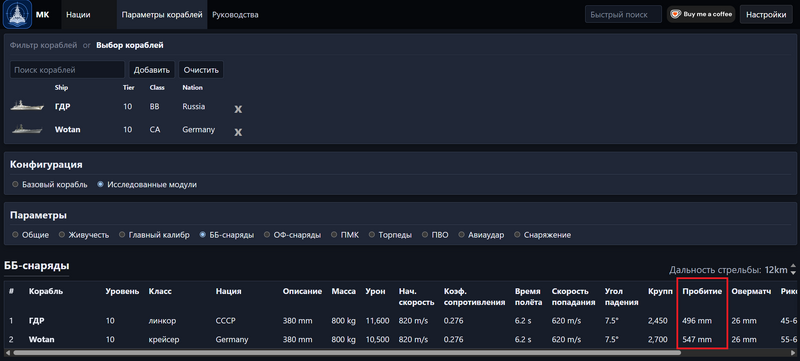Sort by Овerматч column header
This screenshot has height=361, width=800.
click(751, 292)
